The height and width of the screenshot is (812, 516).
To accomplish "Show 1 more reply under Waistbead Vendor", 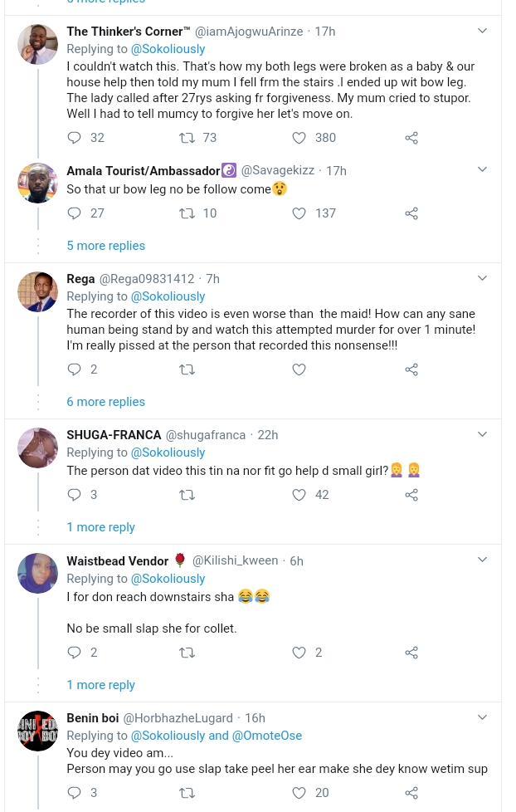I will point(100,685).
